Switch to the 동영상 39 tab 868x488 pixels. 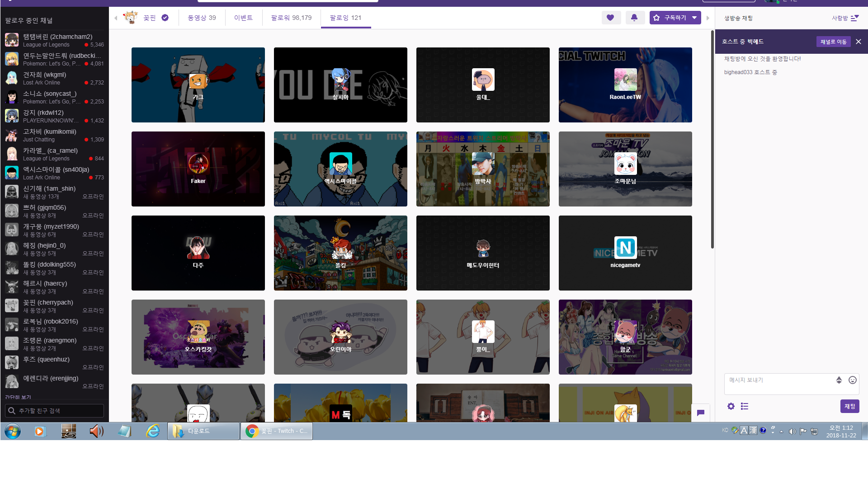pos(202,18)
